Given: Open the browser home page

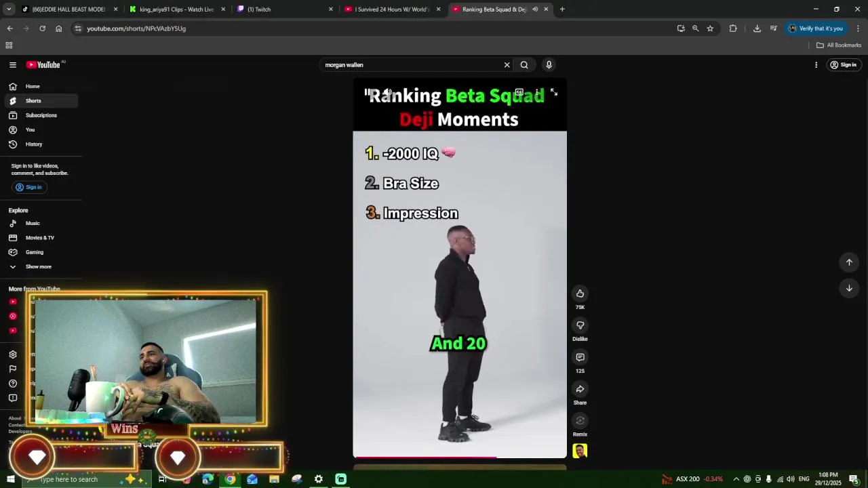Looking at the screenshot, I should [x=58, y=28].
